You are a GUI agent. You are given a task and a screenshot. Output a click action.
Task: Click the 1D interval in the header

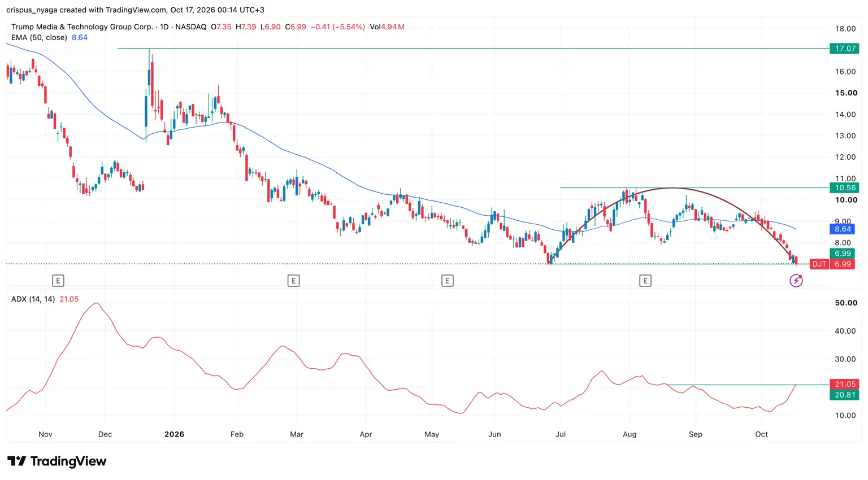[x=164, y=27]
